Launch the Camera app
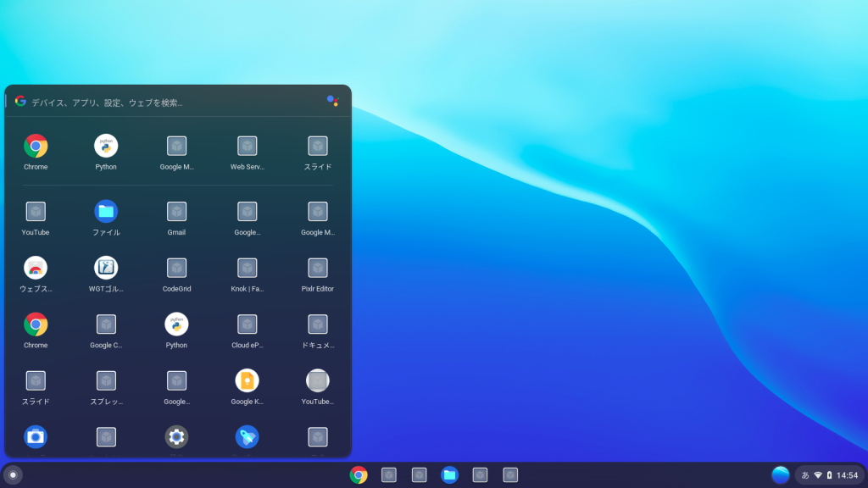 [x=35, y=436]
